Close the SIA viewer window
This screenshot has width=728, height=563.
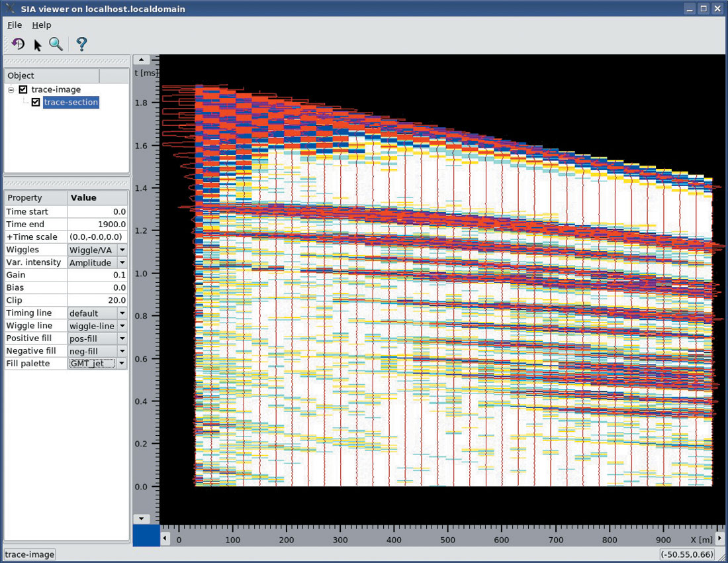tap(717, 9)
